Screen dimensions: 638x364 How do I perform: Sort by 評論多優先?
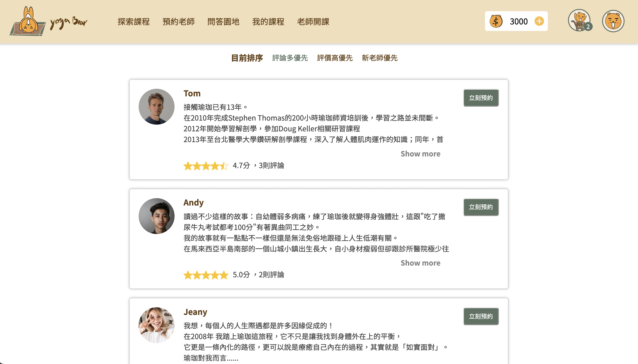pos(290,58)
